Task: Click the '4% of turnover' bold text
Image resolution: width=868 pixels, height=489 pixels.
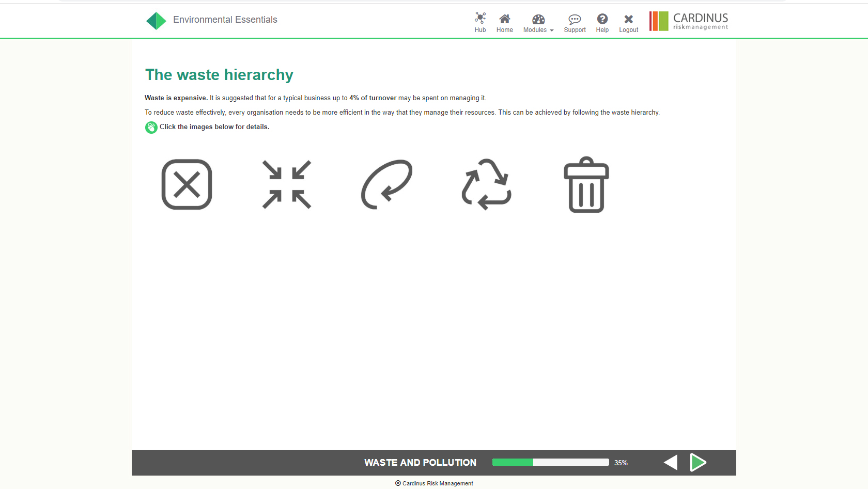Action: point(373,98)
